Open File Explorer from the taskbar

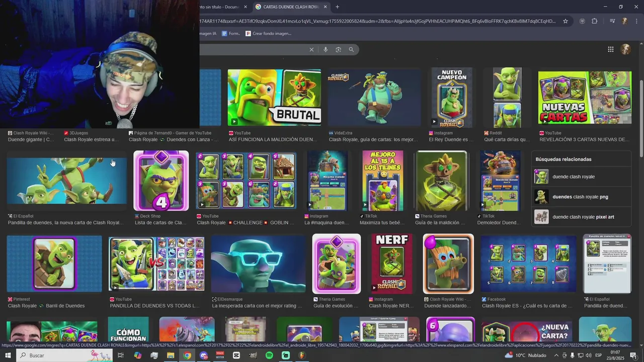[171, 355]
